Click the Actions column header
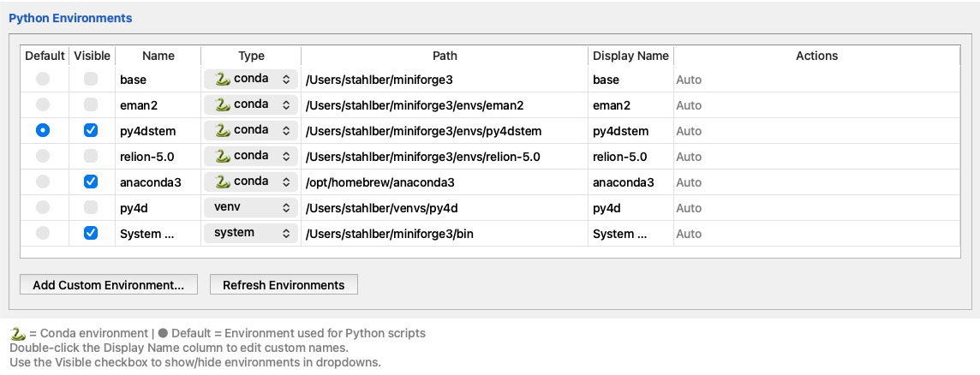This screenshot has height=375, width=980. click(x=817, y=56)
